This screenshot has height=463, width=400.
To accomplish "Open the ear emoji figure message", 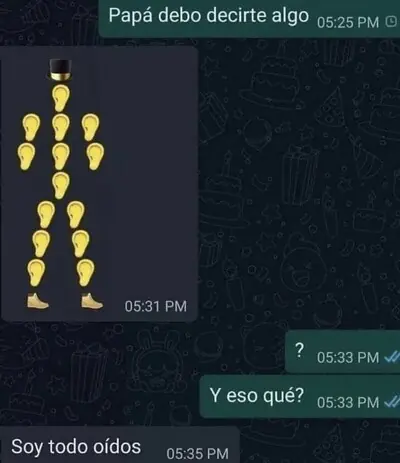I will click(99, 184).
